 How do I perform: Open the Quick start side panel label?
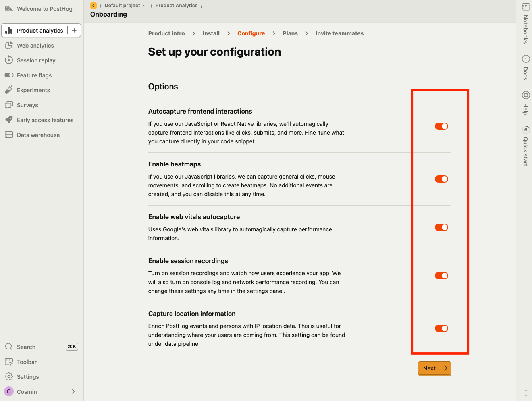point(526,152)
